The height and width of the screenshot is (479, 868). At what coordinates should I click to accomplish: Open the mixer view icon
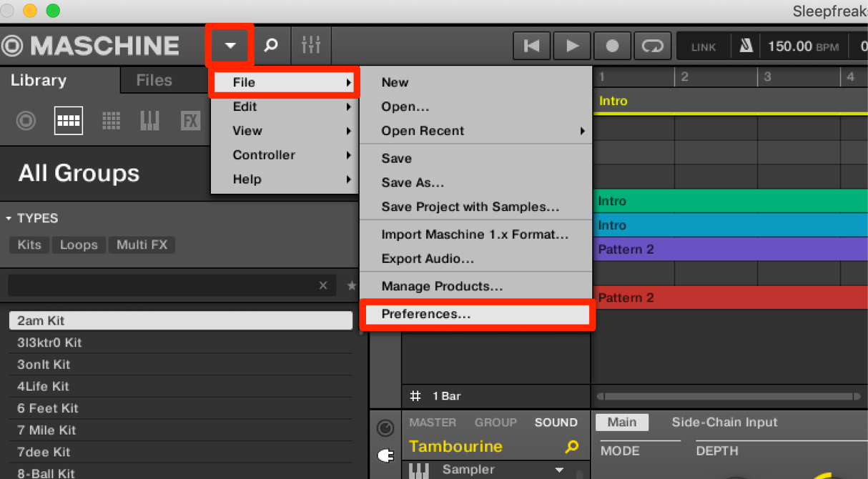coord(311,46)
